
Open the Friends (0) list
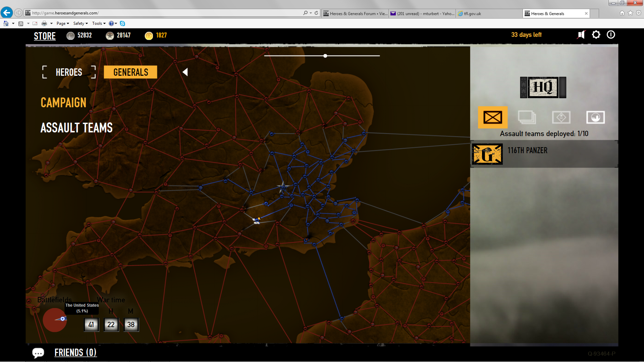pos(75,353)
